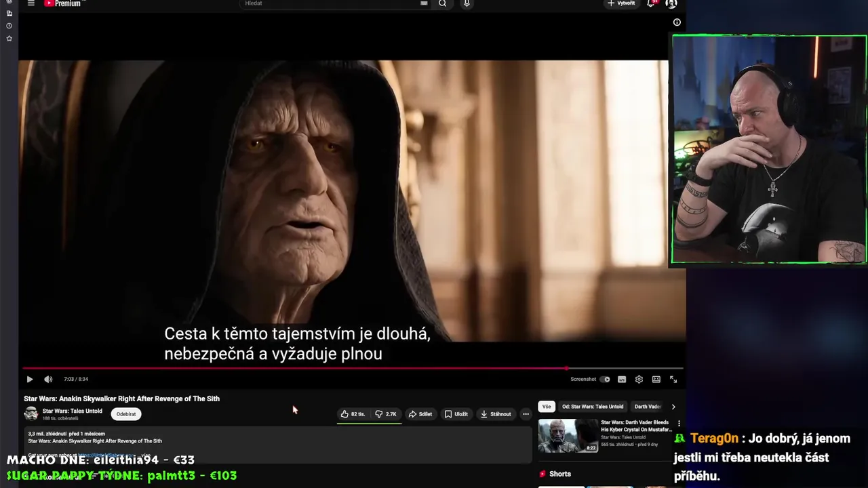Open the Darth Vader Bleeds Kyber Crystal thumbnail
Viewport: 868px width, 488px height.
(x=568, y=436)
